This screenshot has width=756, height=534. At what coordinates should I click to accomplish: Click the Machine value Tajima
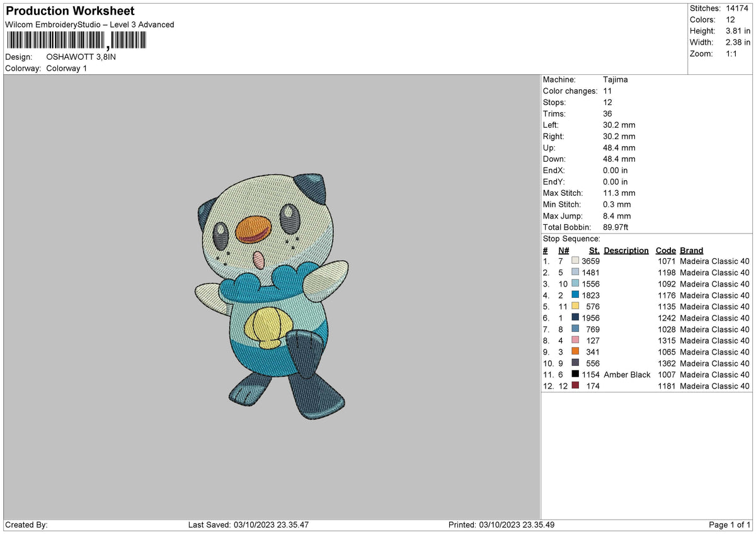point(616,79)
